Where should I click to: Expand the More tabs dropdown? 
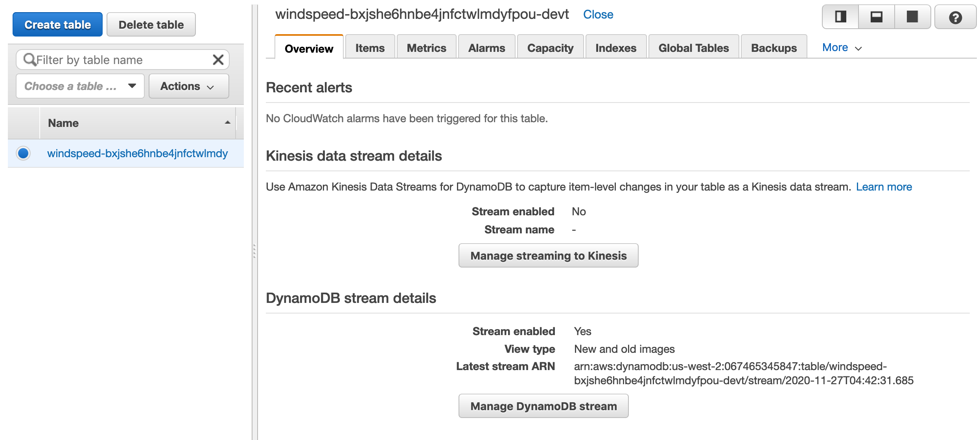tap(842, 48)
